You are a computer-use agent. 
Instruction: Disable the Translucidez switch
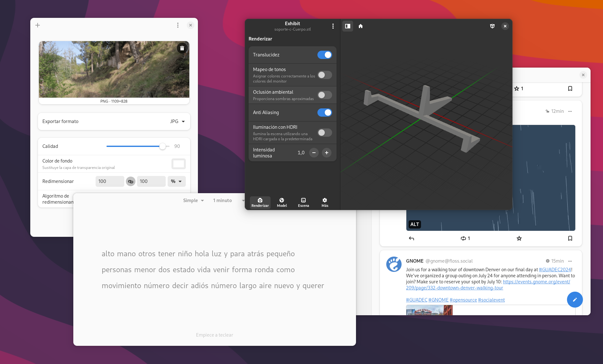(x=324, y=55)
